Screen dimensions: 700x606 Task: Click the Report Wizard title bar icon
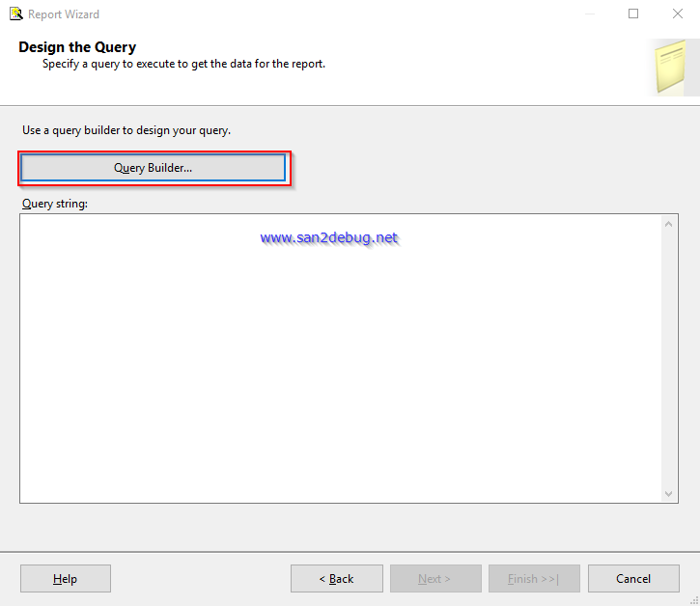tap(16, 14)
